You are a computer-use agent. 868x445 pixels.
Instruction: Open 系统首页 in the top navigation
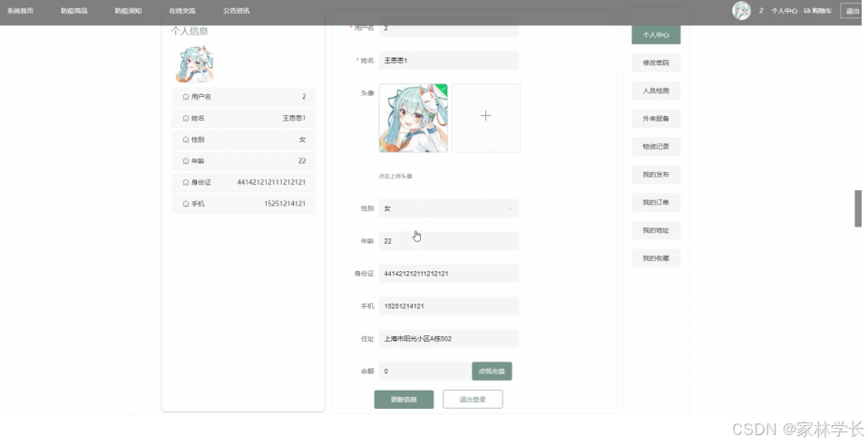tap(20, 11)
